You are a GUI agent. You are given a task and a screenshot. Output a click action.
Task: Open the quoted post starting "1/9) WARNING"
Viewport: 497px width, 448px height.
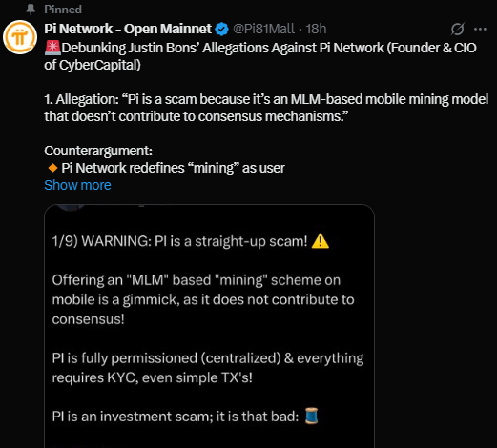[209, 326]
